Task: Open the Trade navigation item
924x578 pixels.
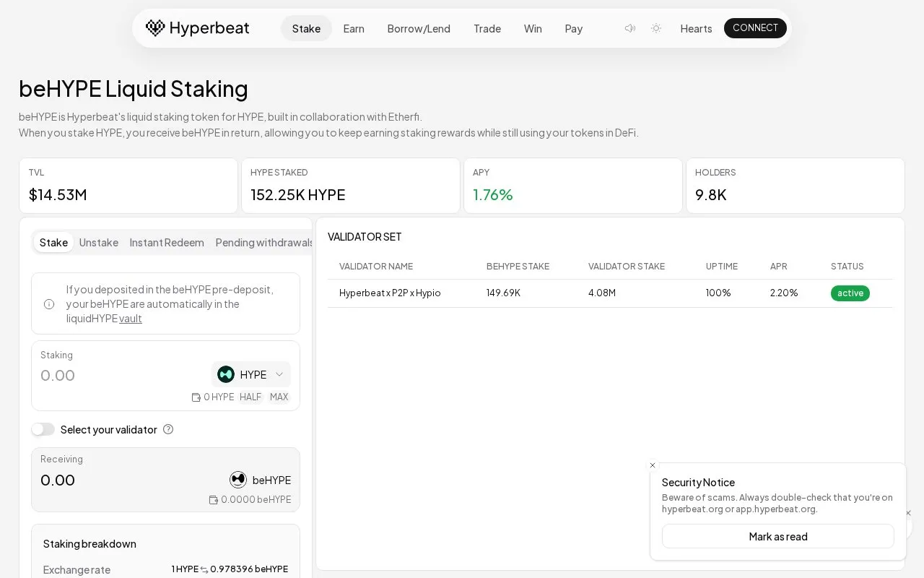Action: [x=487, y=28]
